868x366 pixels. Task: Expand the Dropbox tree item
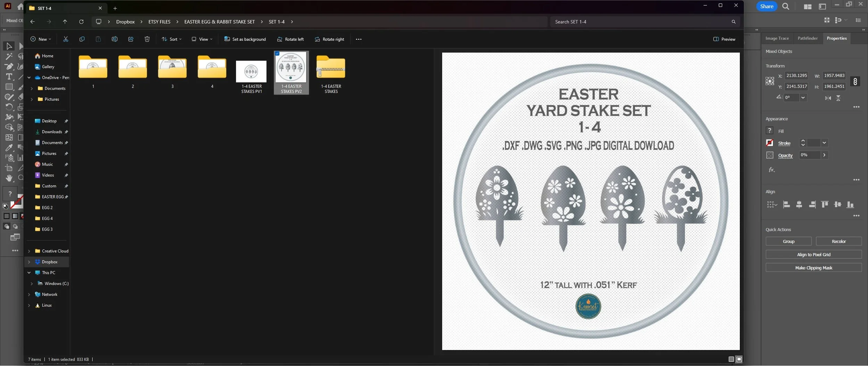tap(29, 262)
